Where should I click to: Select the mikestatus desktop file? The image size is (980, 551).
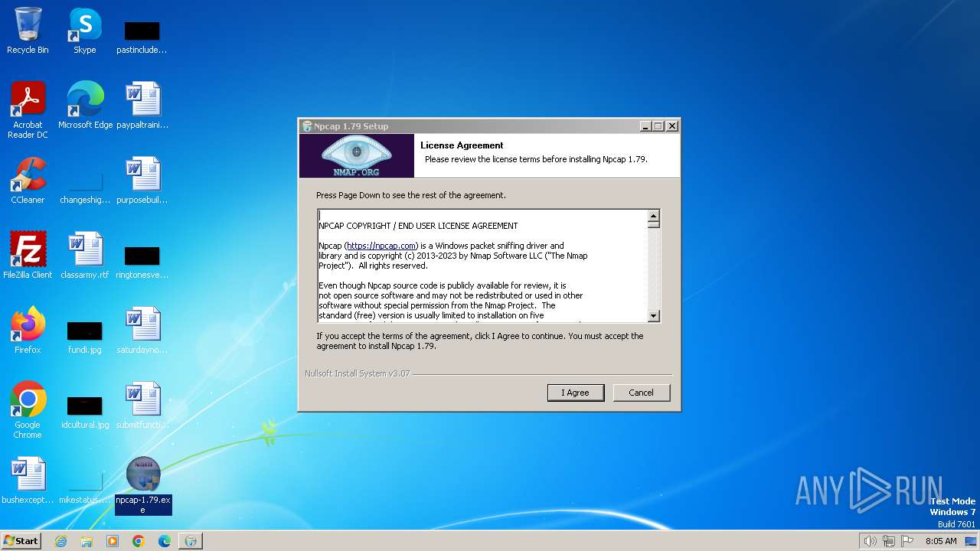[85, 487]
